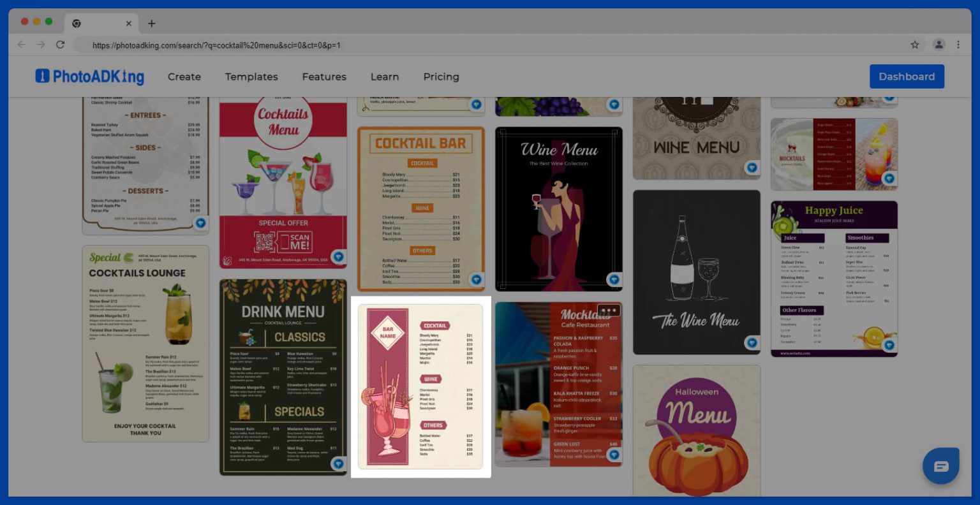Bookmark the page with the star icon
This screenshot has width=980, height=505.
915,45
